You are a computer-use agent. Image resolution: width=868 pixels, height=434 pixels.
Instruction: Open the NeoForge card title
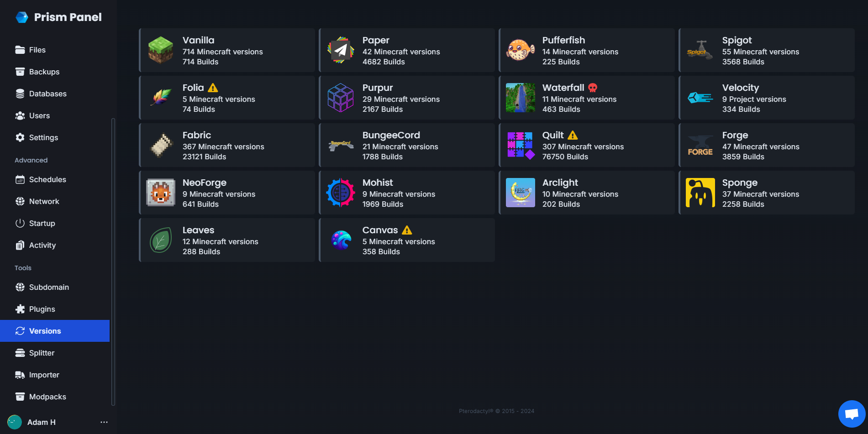pos(205,183)
